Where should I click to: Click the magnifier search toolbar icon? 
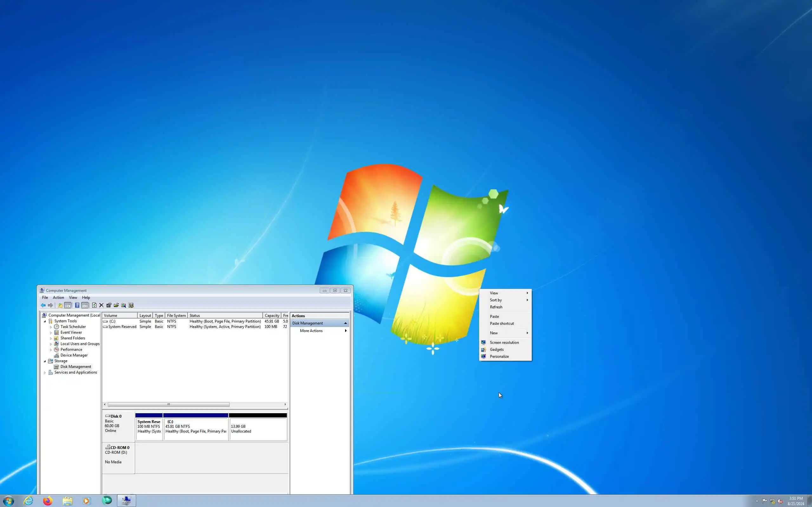pyautogui.click(x=123, y=305)
